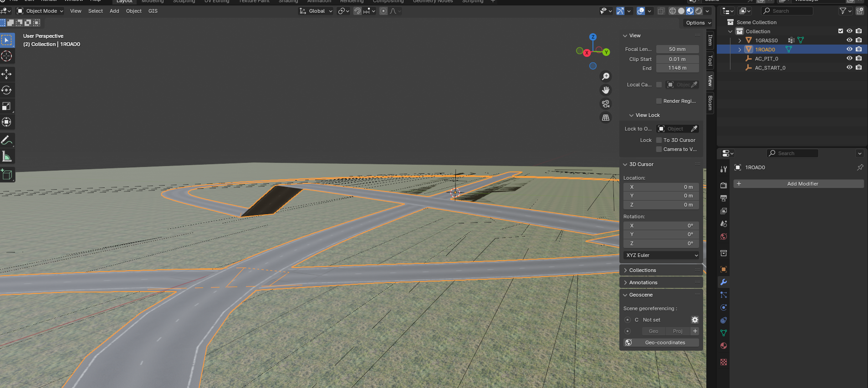Screen dimensions: 868x388
Task: Open the Modifiers wrench tab
Action: 724,282
